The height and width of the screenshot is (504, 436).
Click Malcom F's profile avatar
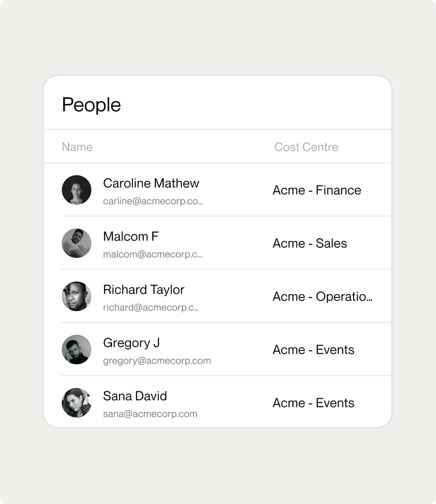(x=76, y=243)
